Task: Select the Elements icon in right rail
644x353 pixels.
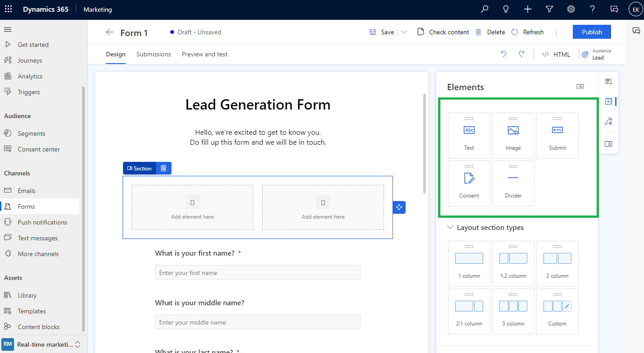Action: click(608, 101)
